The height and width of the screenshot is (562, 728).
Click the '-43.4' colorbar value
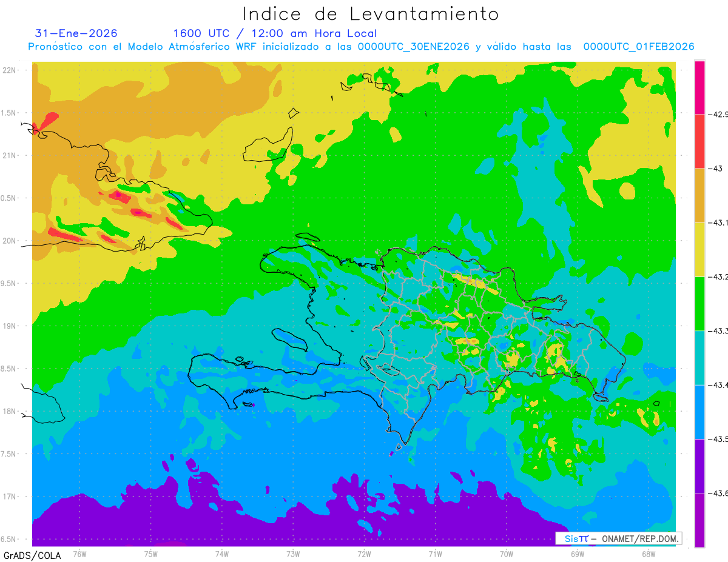coord(718,385)
